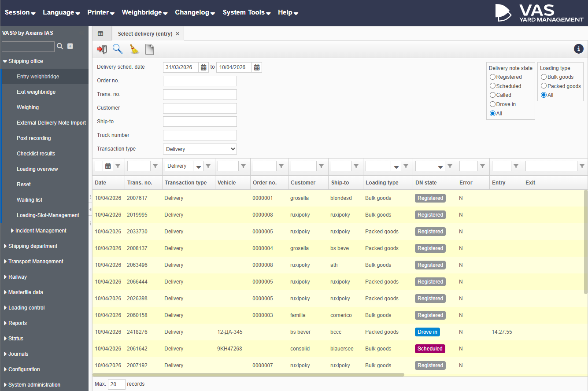The height and width of the screenshot is (391, 588).
Task: Expand the Shipping department tree node
Action: tap(33, 246)
